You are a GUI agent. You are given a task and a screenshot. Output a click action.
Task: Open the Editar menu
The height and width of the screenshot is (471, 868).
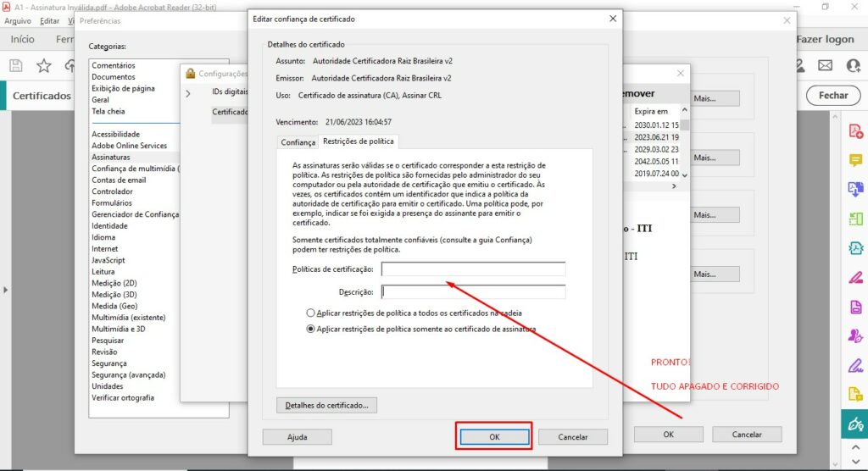point(49,21)
